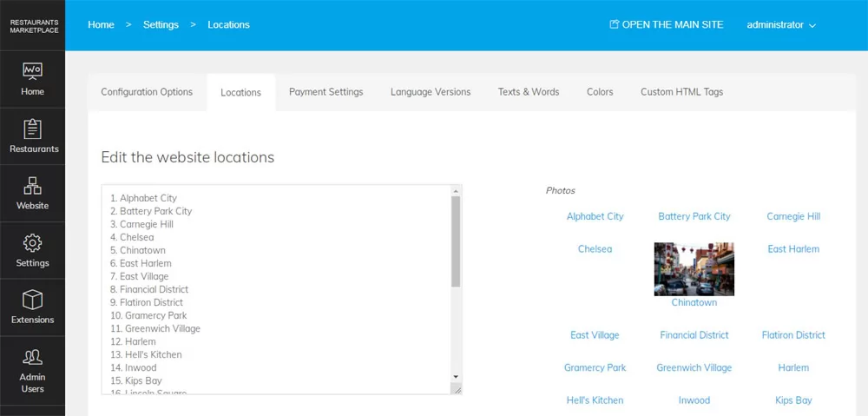Expand the administrator account dropdown

click(781, 25)
